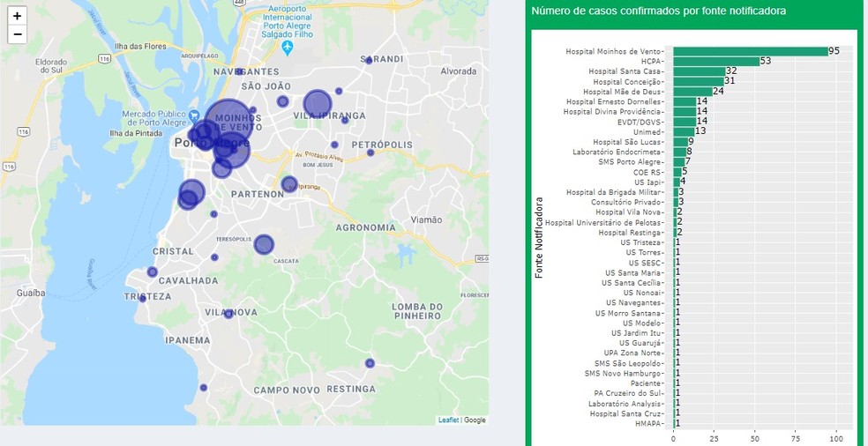The height and width of the screenshot is (446, 868).
Task: Click the Hospital Santa Casa bar
Action: pyautogui.click(x=700, y=71)
